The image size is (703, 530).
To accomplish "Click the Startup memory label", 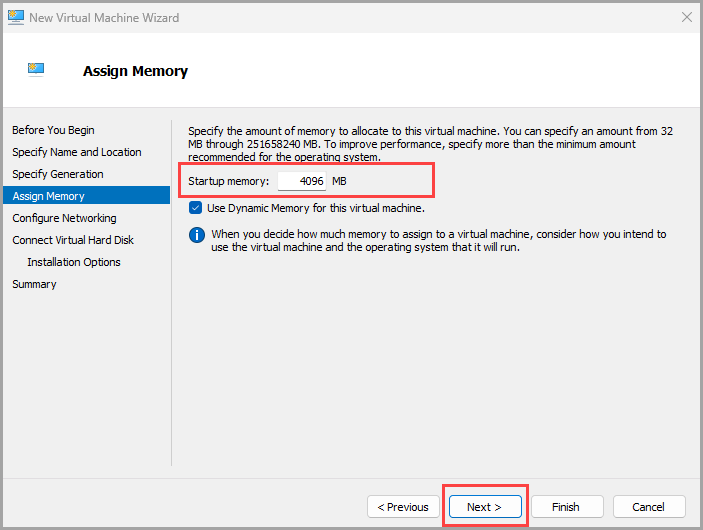I will (x=229, y=181).
